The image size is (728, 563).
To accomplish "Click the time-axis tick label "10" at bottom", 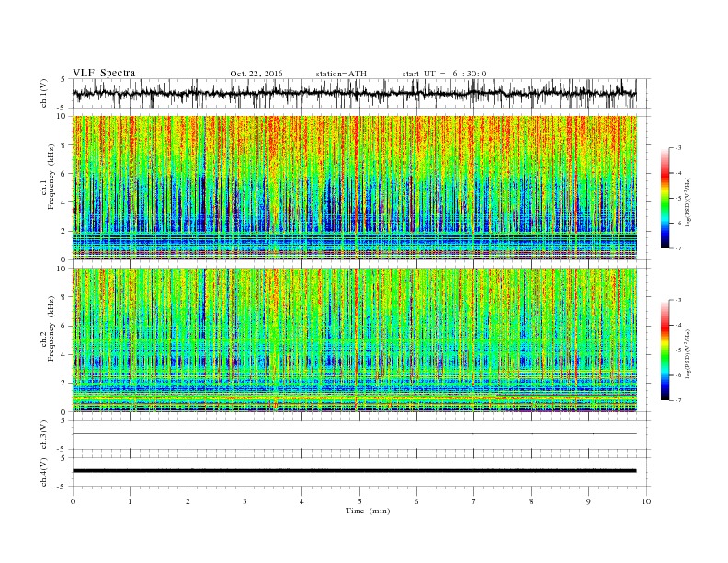I will [646, 501].
